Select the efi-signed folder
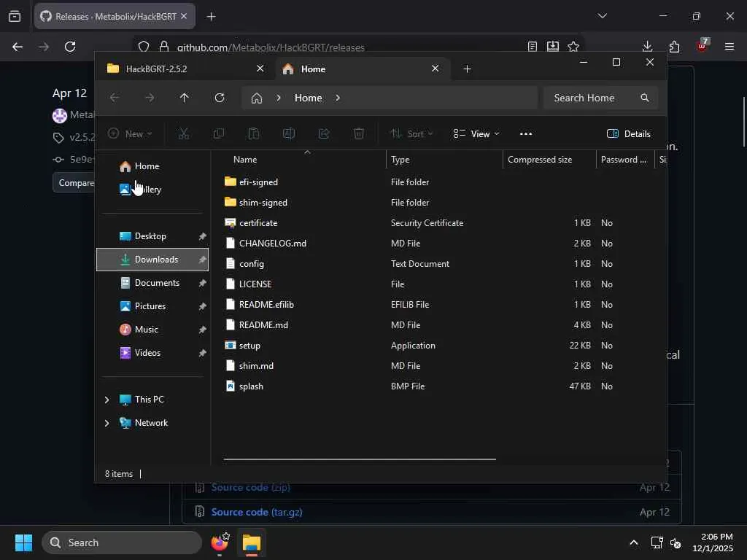This screenshot has width=747, height=560. point(258,182)
